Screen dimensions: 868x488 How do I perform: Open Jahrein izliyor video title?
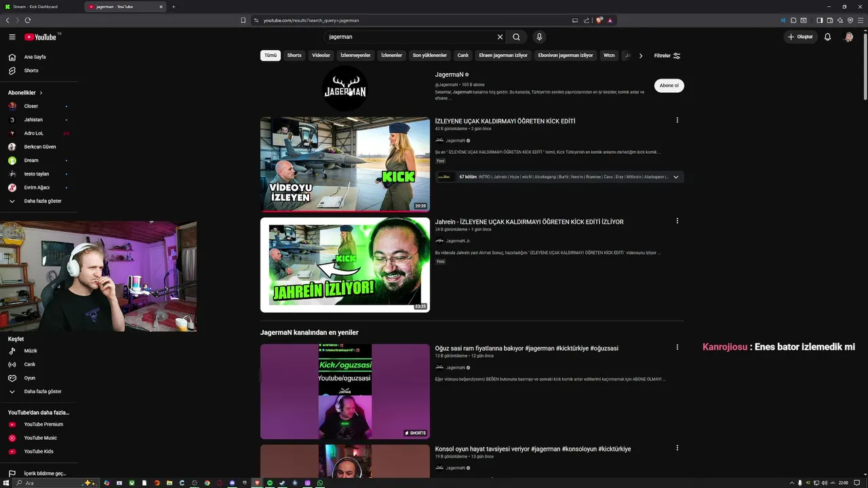click(529, 222)
